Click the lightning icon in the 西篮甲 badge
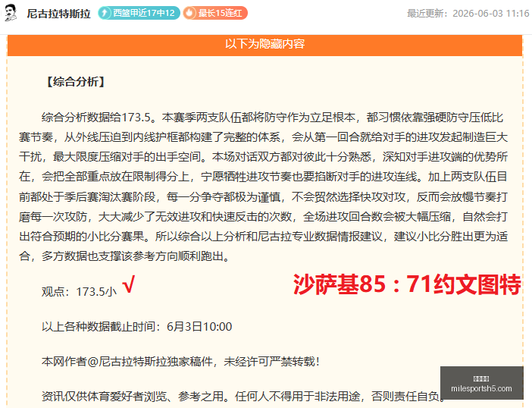Viewport: 532px width, 408px height. [105, 13]
